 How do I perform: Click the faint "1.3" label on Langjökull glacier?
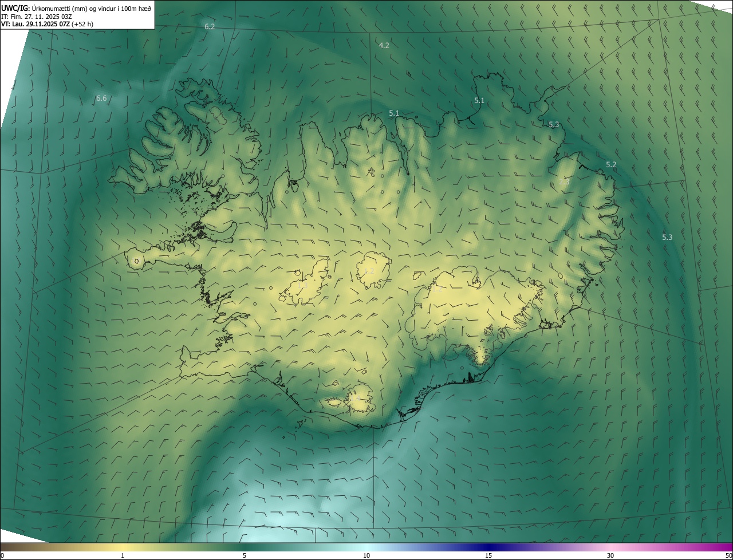(x=303, y=285)
